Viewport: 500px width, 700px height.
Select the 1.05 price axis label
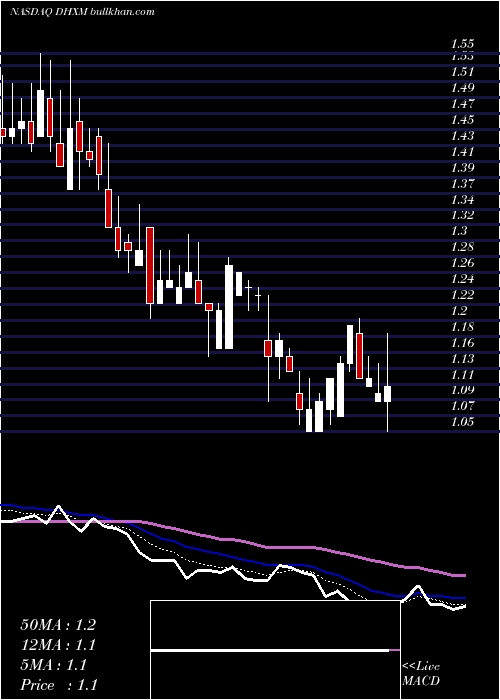[462, 422]
